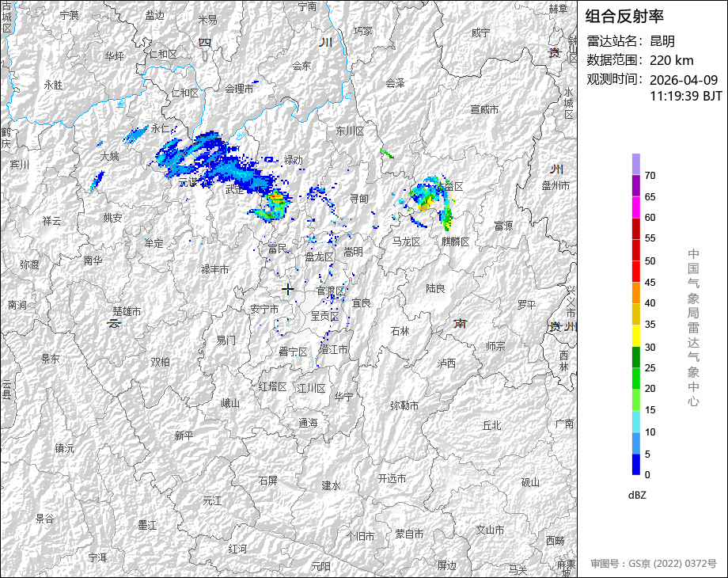Click the legend value 0
This screenshot has width=728, height=578.
647,475
